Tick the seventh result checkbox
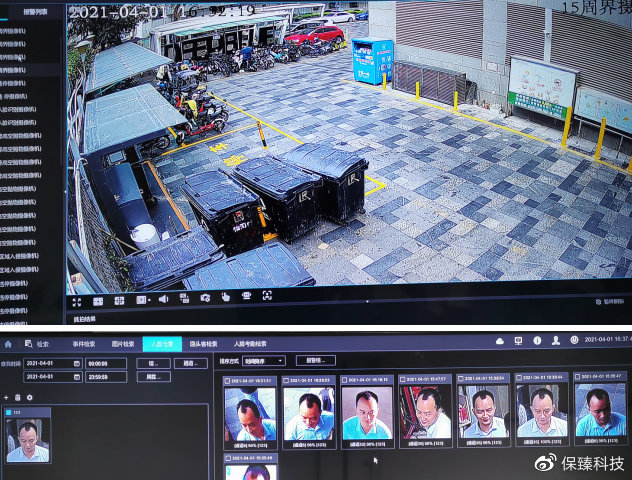This screenshot has width=632, height=480. click(x=578, y=377)
